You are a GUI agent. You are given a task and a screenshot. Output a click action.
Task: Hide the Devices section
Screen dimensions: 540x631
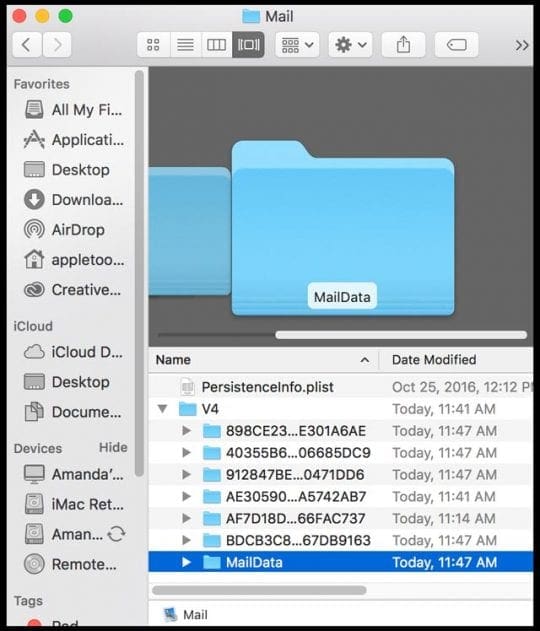click(x=113, y=447)
